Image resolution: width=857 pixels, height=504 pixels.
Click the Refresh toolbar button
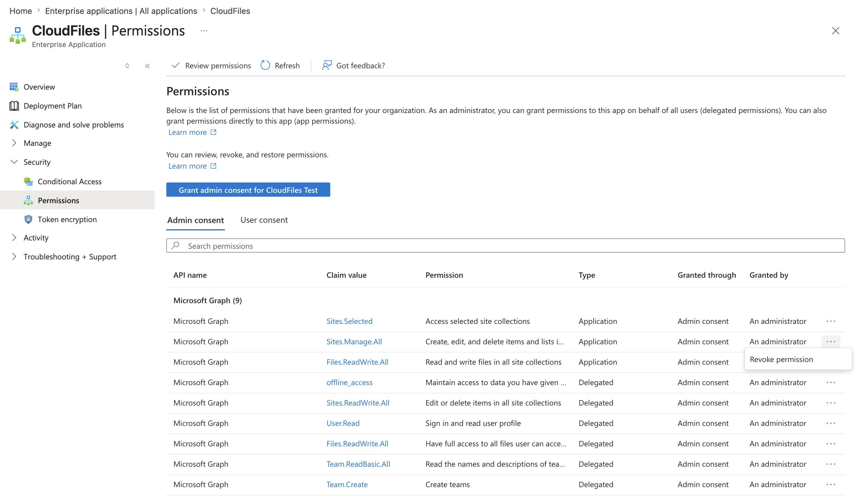[280, 65]
